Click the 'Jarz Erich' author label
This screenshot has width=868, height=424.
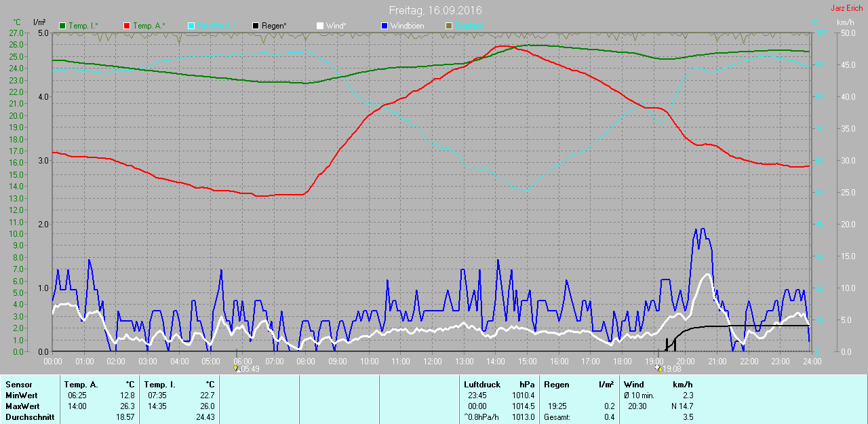847,8
